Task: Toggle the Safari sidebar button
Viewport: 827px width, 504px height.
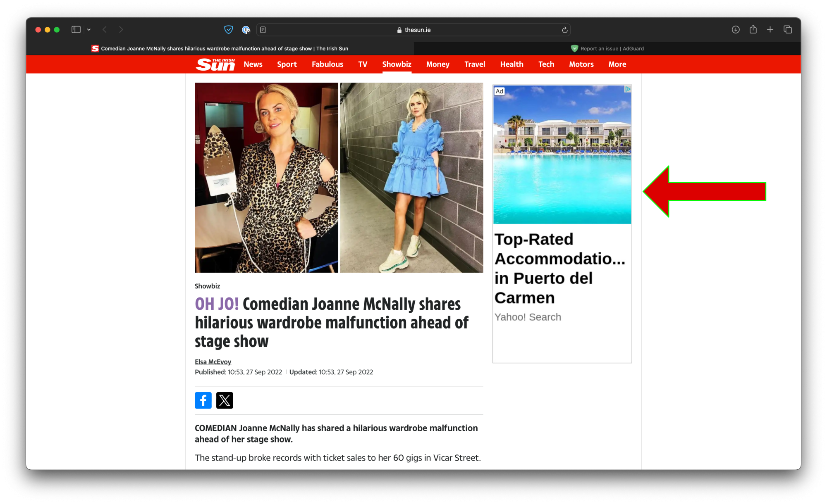Action: (x=76, y=30)
